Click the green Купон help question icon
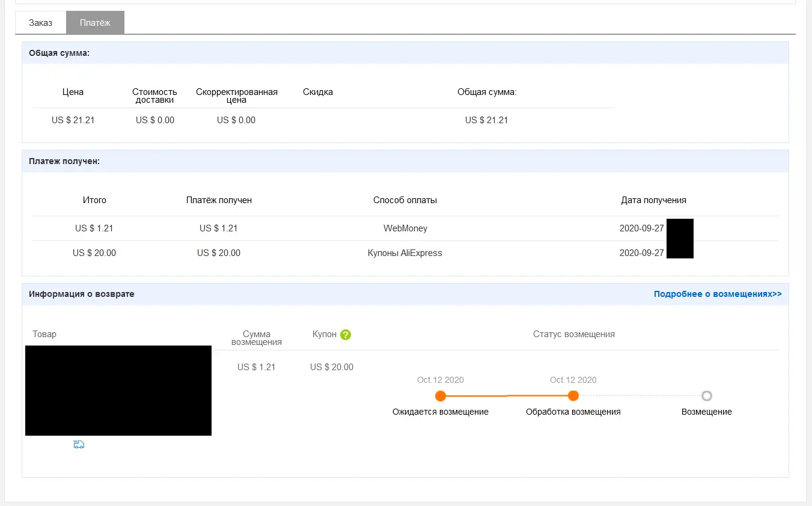Screen dimensions: 812x506 (x=345, y=335)
